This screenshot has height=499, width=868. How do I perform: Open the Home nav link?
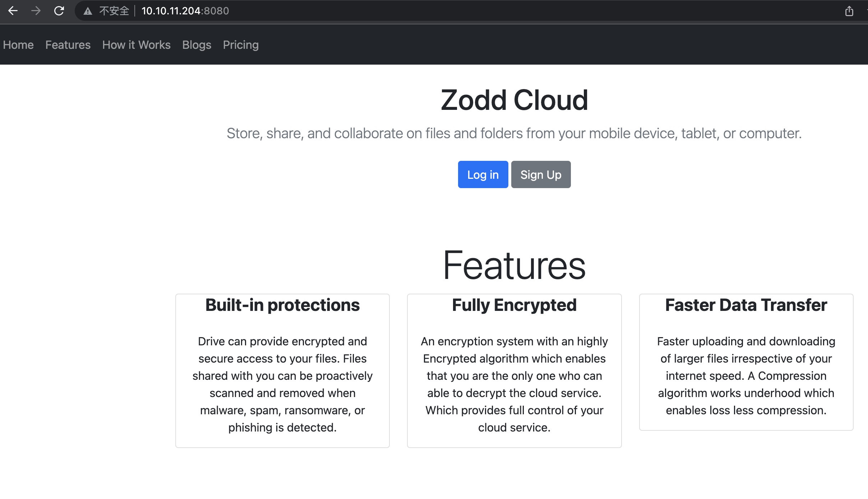18,45
